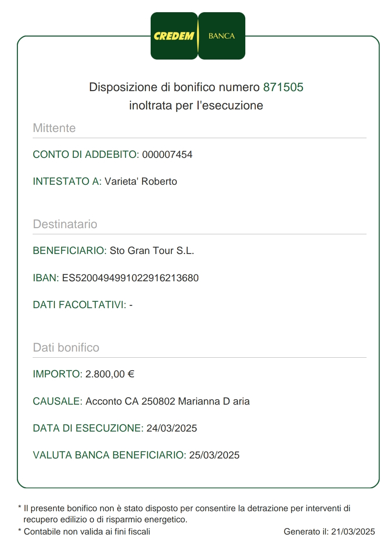This screenshot has height=546, width=392.
Task: Click the generation date 21/03/2025
Action: [353, 532]
